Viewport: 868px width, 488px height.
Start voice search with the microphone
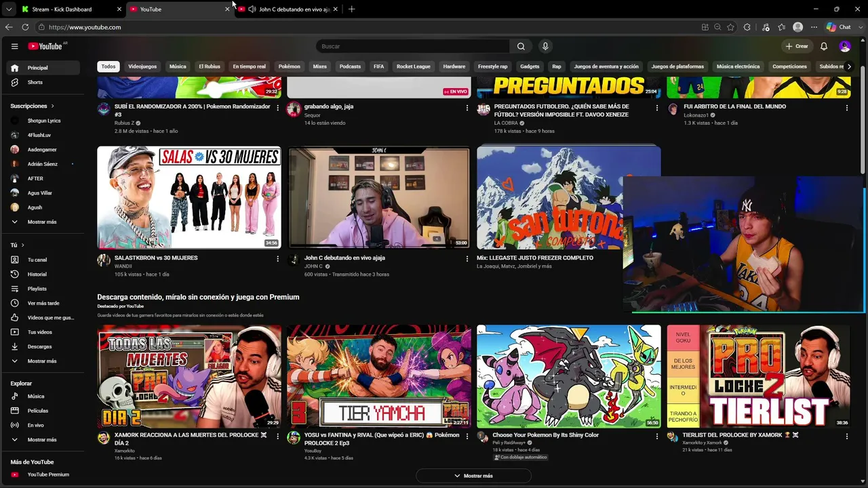point(545,46)
